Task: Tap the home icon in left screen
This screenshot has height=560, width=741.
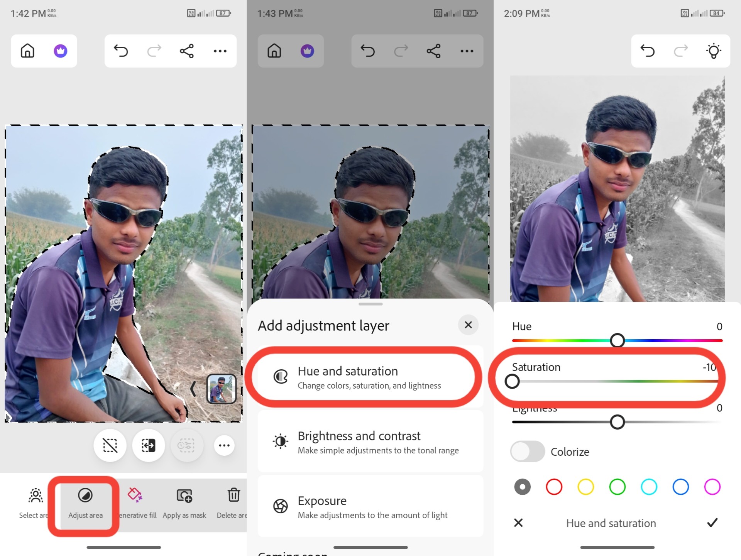Action: [x=27, y=51]
